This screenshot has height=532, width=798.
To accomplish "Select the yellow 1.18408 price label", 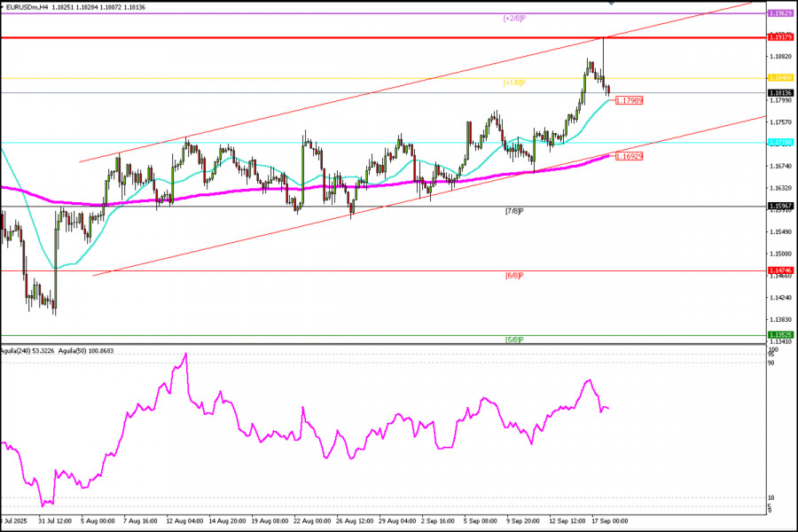I will click(780, 78).
